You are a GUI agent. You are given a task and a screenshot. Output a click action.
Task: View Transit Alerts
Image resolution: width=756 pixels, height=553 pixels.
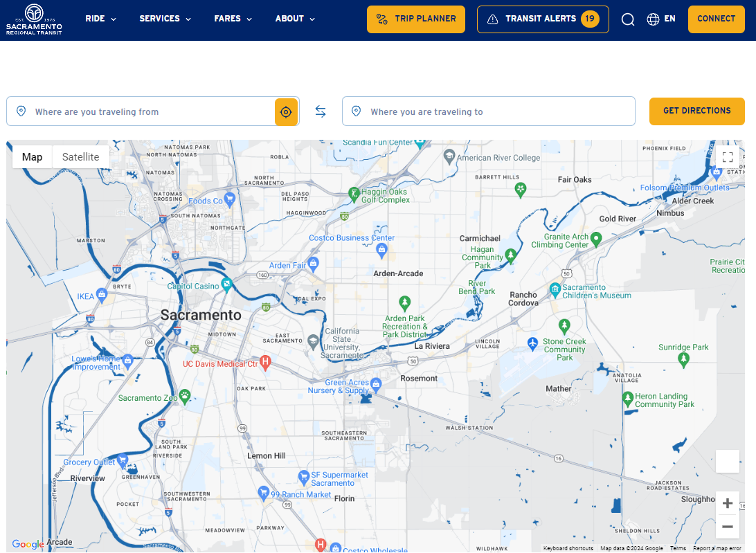[543, 19]
